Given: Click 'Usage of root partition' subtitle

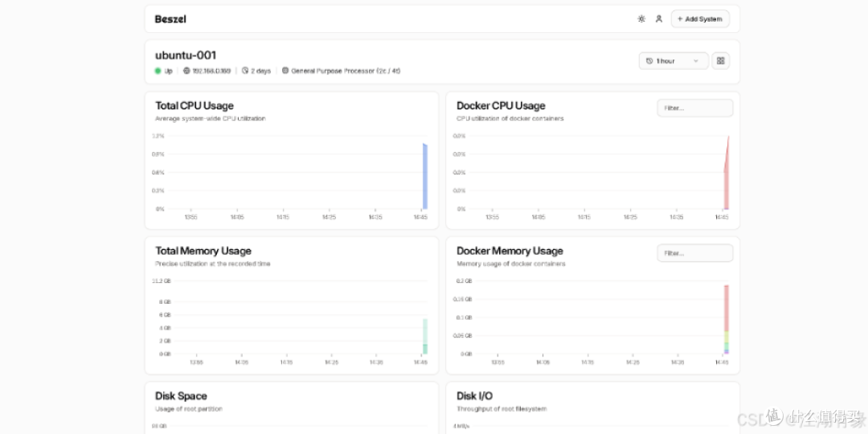Looking at the screenshot, I should pos(189,409).
